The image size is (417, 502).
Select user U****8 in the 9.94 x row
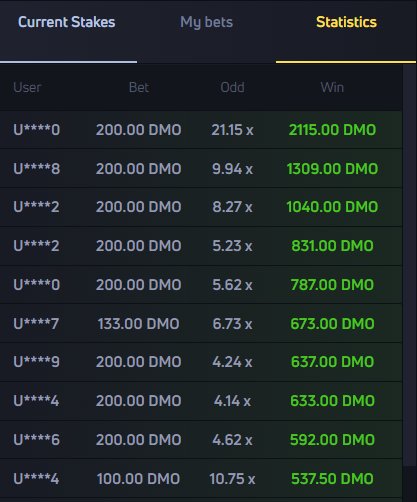coord(37,169)
